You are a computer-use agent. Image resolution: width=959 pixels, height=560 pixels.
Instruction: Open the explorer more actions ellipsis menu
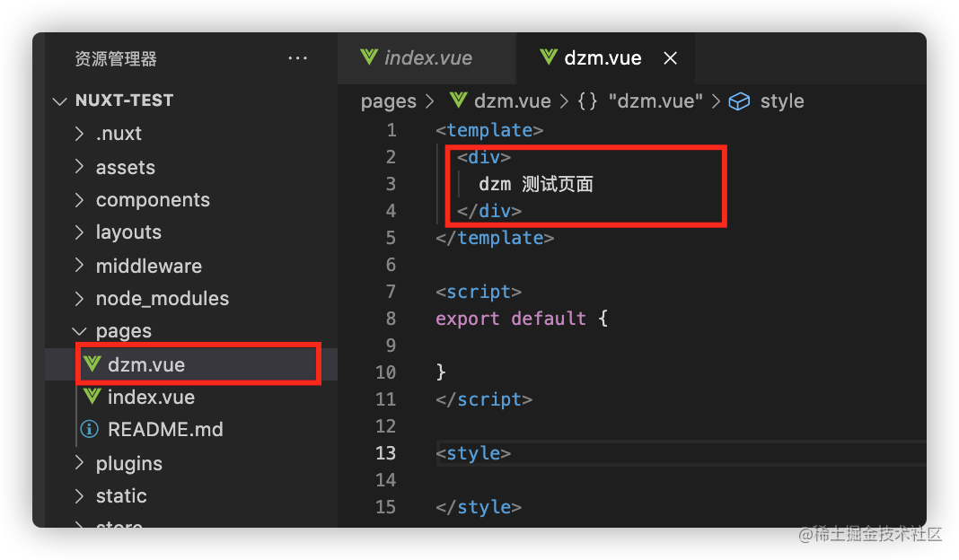tap(298, 57)
